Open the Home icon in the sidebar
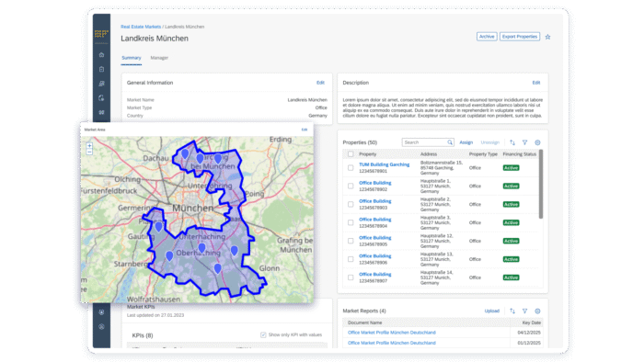Image resolution: width=644 pixels, height=362 pixels. [x=101, y=54]
